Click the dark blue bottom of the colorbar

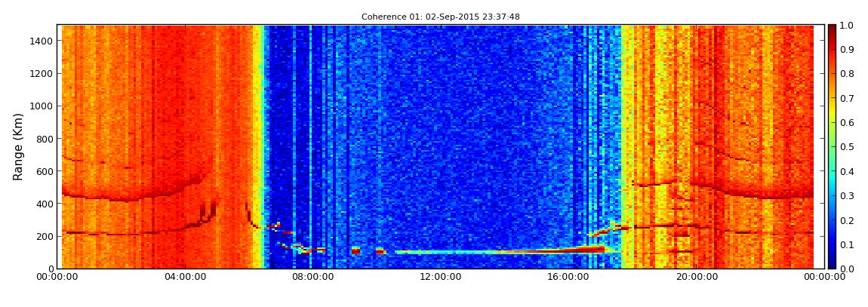[x=832, y=261]
